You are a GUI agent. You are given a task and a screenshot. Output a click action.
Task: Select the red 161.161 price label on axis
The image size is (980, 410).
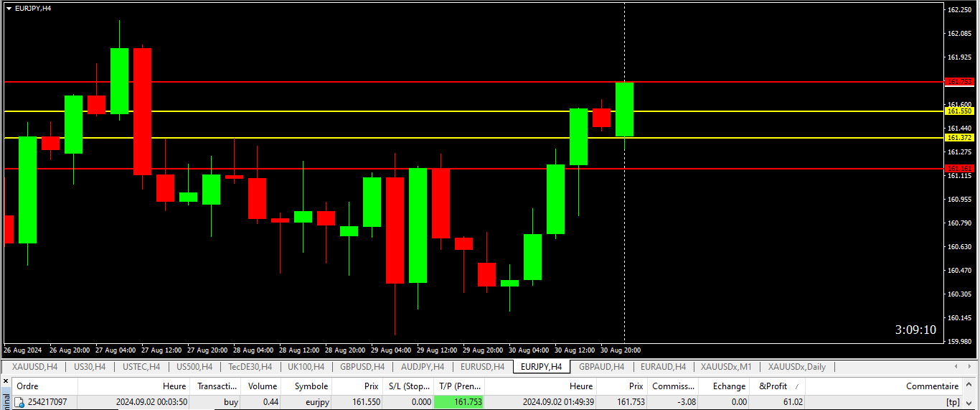[x=959, y=168]
